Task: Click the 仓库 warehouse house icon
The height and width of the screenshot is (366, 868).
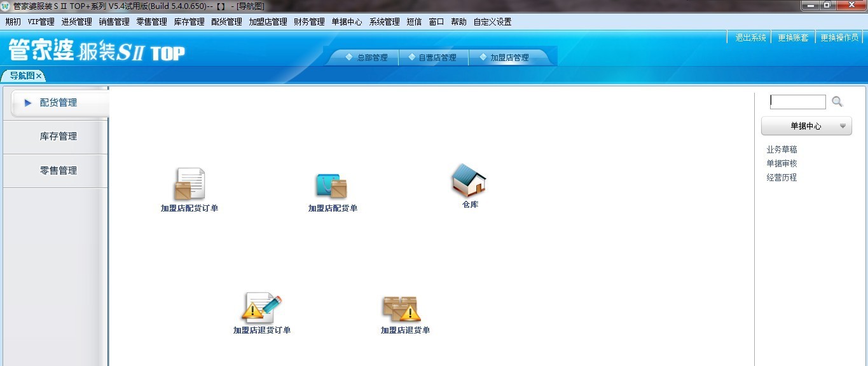Action: (469, 180)
